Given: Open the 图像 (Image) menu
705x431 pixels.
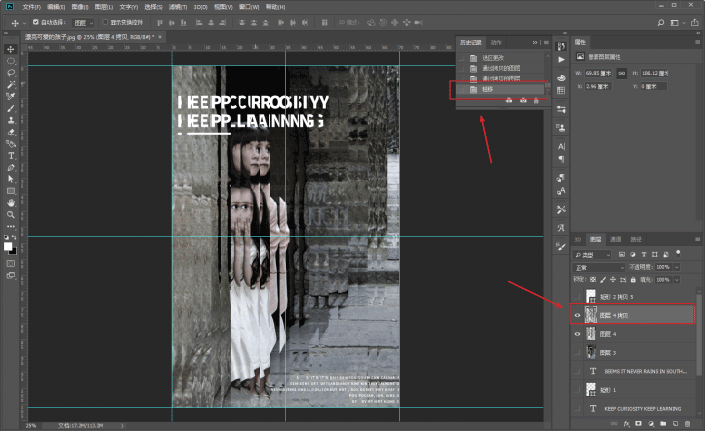Looking at the screenshot, I should click(80, 7).
